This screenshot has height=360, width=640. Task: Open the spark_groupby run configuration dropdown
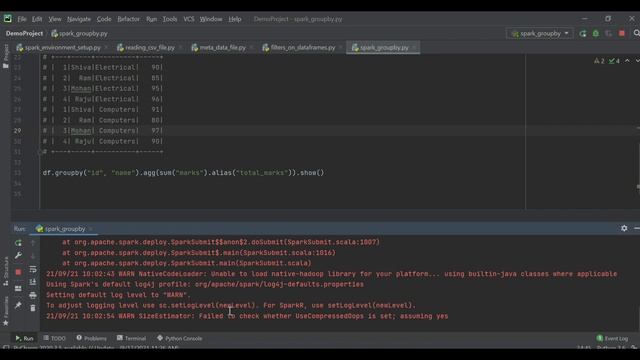click(x=540, y=33)
